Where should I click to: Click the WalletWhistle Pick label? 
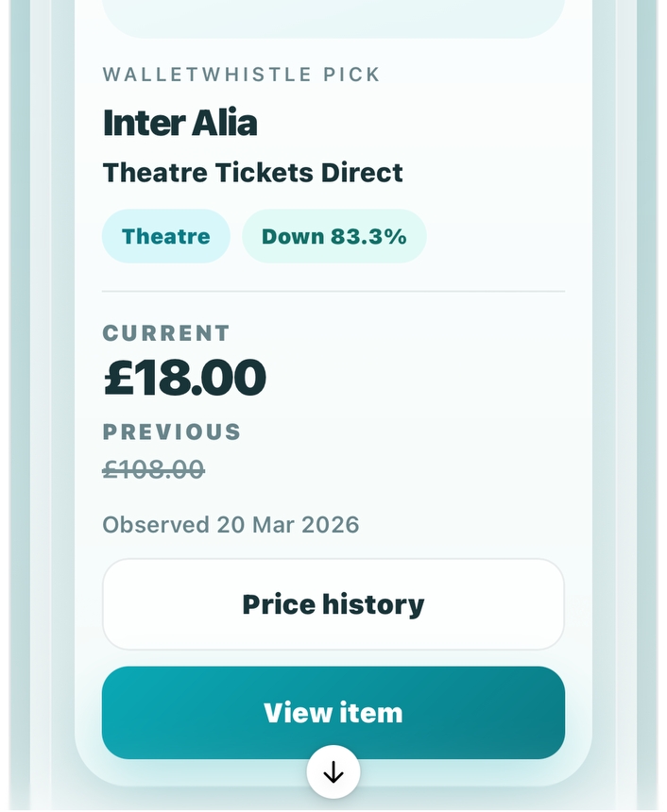pyautogui.click(x=241, y=75)
